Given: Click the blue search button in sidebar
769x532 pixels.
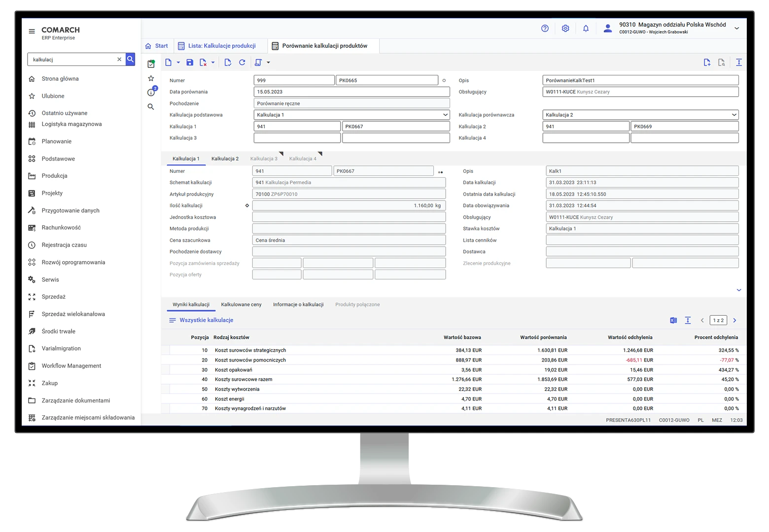Looking at the screenshot, I should (x=130, y=59).
